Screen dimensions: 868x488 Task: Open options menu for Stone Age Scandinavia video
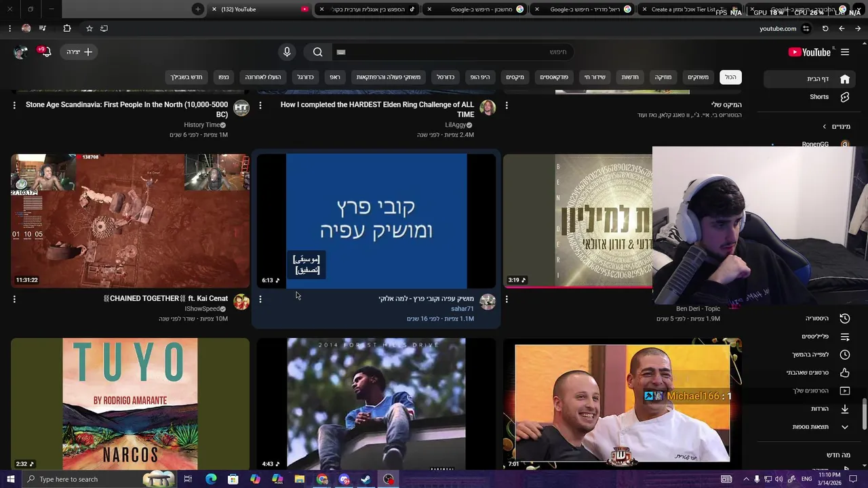click(x=14, y=106)
